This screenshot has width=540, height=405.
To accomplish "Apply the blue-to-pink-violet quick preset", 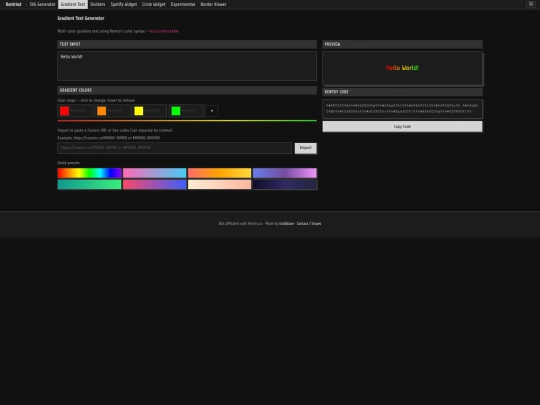I will (285, 173).
